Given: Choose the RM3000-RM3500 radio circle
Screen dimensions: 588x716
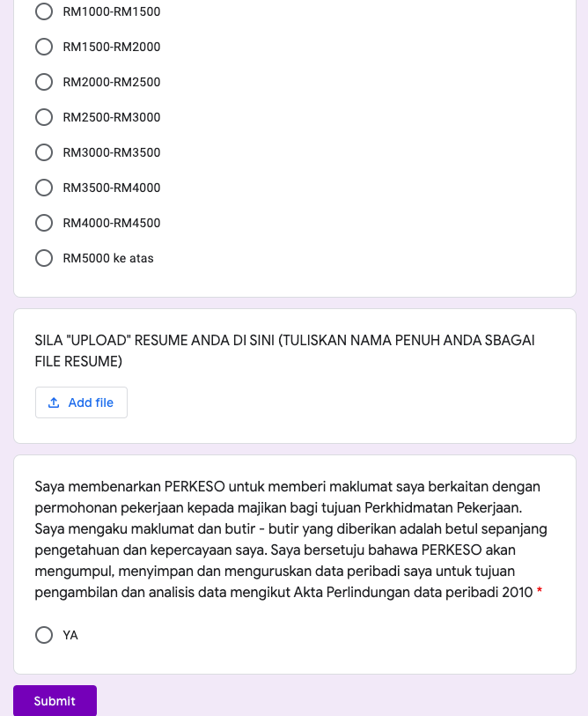Looking at the screenshot, I should [x=44, y=152].
